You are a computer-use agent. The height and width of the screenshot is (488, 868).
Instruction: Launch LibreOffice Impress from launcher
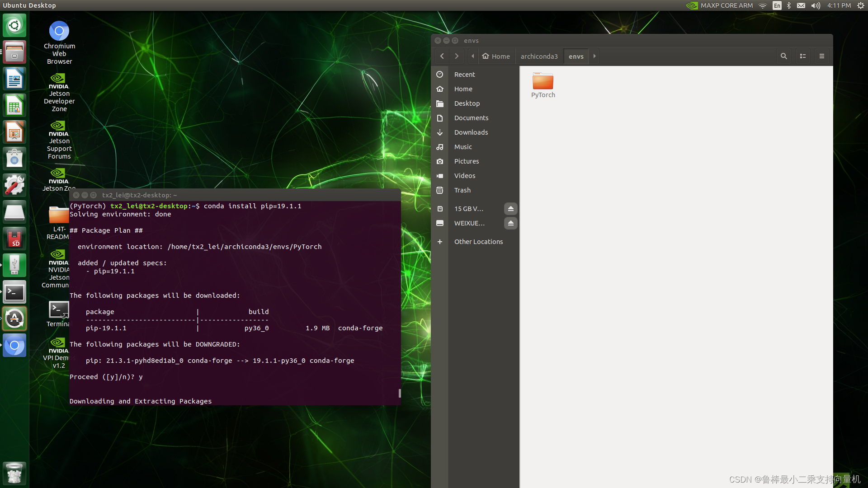click(14, 132)
